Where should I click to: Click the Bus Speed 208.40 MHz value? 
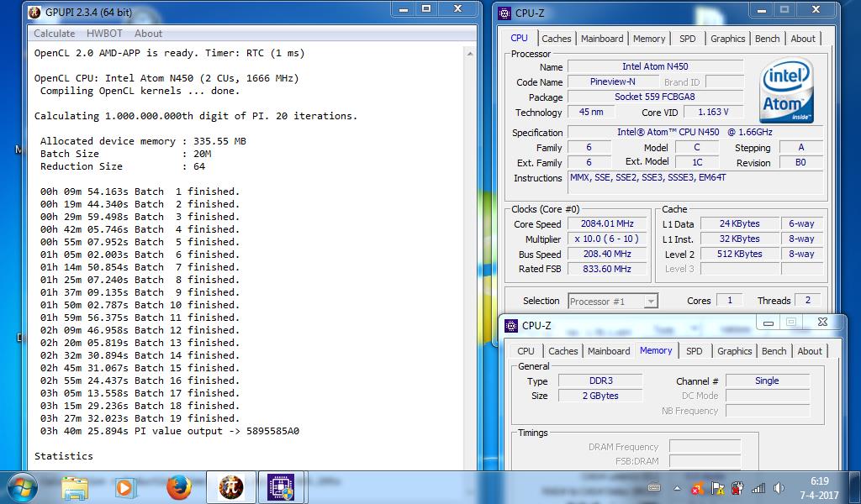click(607, 254)
